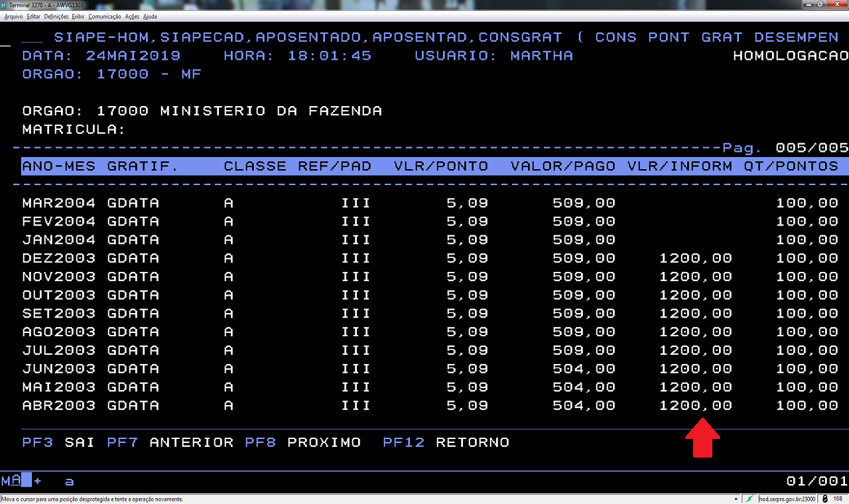Open the Comunicação menu

tap(105, 16)
